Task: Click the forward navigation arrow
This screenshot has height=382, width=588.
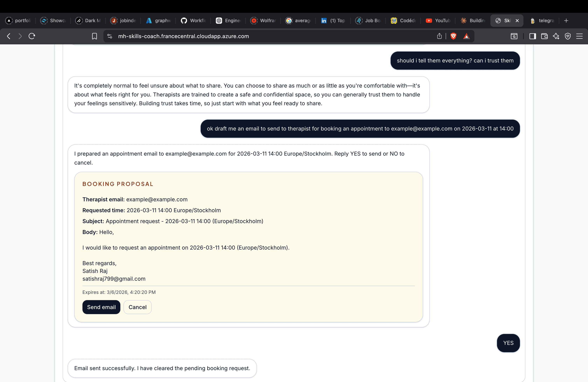Action: click(20, 36)
